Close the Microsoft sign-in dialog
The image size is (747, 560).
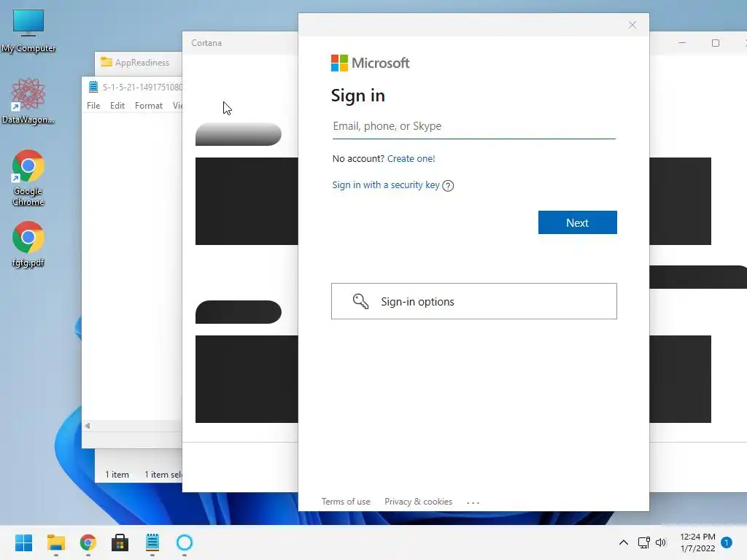coord(632,25)
